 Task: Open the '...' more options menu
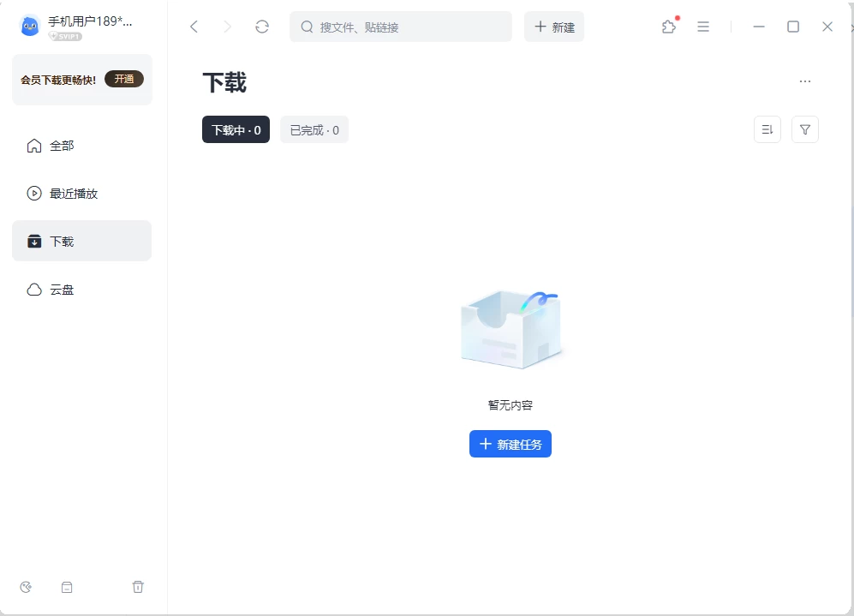(x=804, y=81)
